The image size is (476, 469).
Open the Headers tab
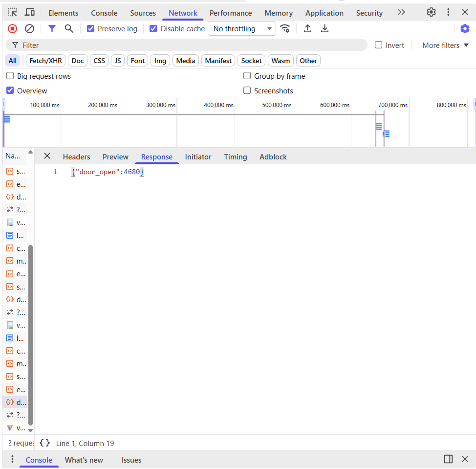coord(76,157)
